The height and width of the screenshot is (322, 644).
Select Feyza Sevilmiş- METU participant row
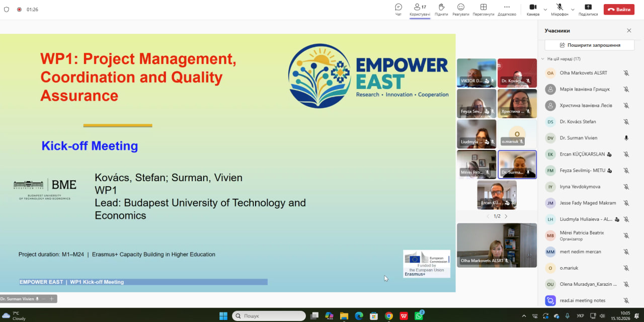pos(587,171)
